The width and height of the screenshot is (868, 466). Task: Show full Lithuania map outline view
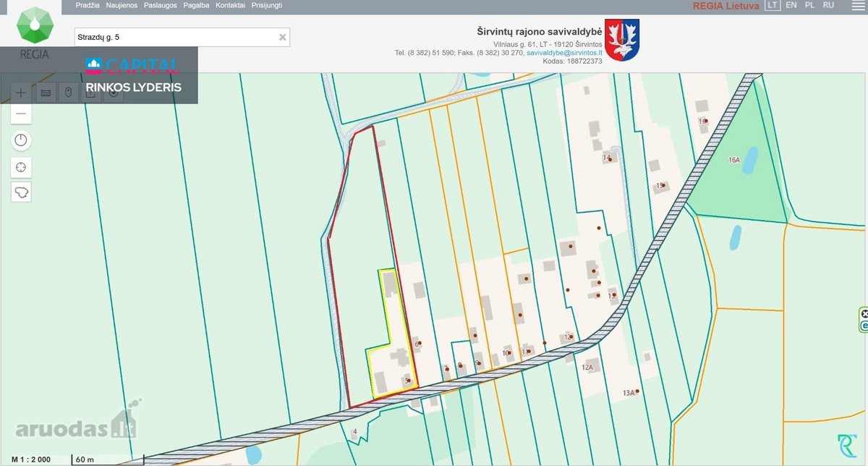point(21,192)
